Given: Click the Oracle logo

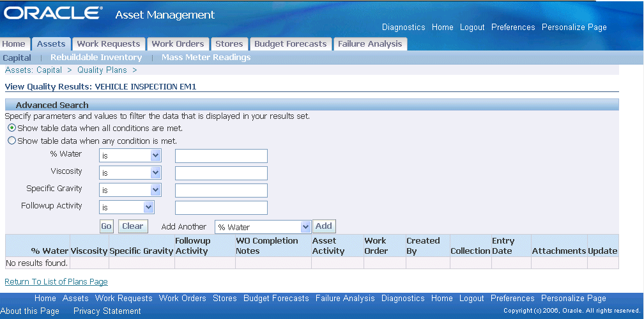Looking at the screenshot, I should point(52,13).
